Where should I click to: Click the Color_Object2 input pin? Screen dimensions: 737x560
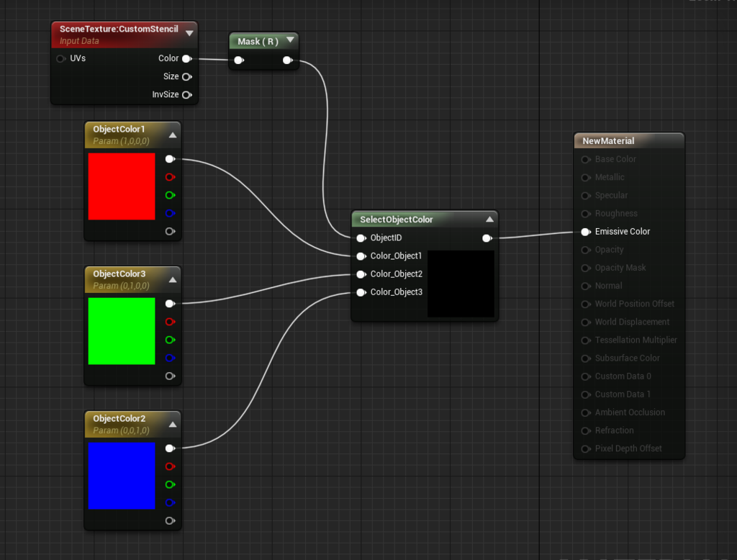[361, 274]
